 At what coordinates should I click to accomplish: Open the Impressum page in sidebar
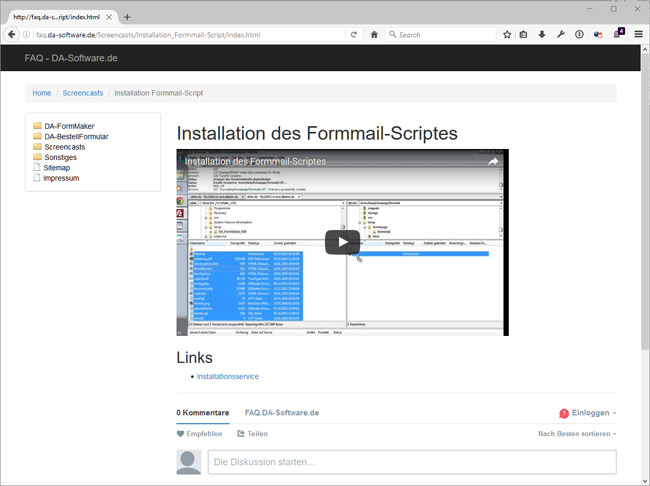pos(56,178)
